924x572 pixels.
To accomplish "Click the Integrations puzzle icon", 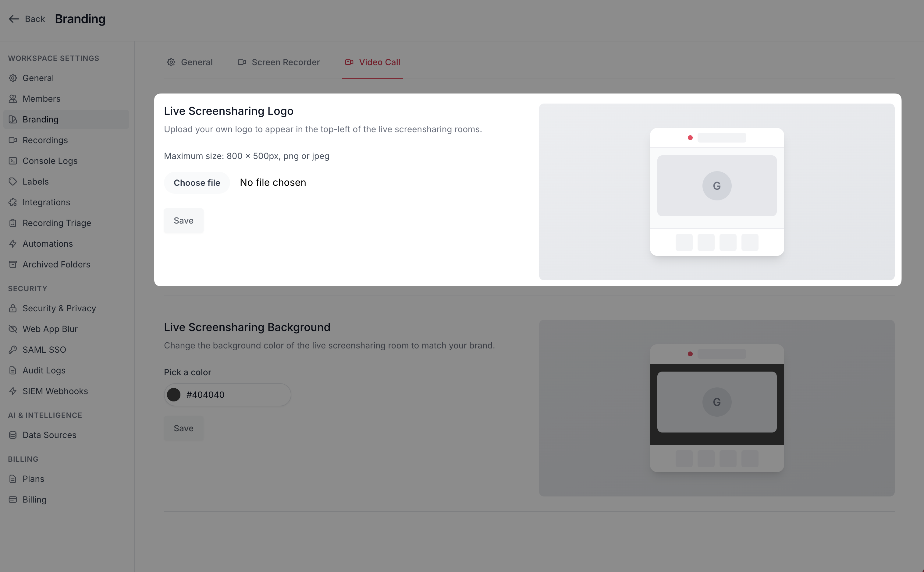I will [x=13, y=203].
